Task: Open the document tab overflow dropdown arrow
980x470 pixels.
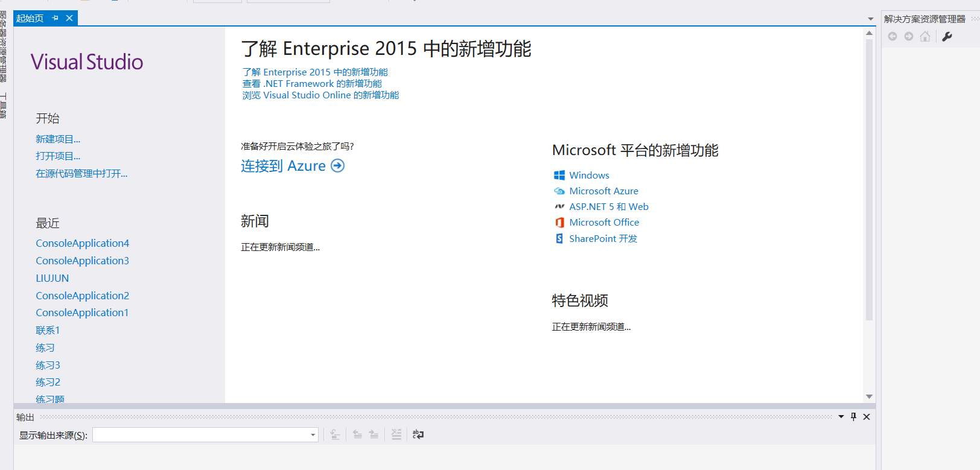Action: pyautogui.click(x=870, y=19)
